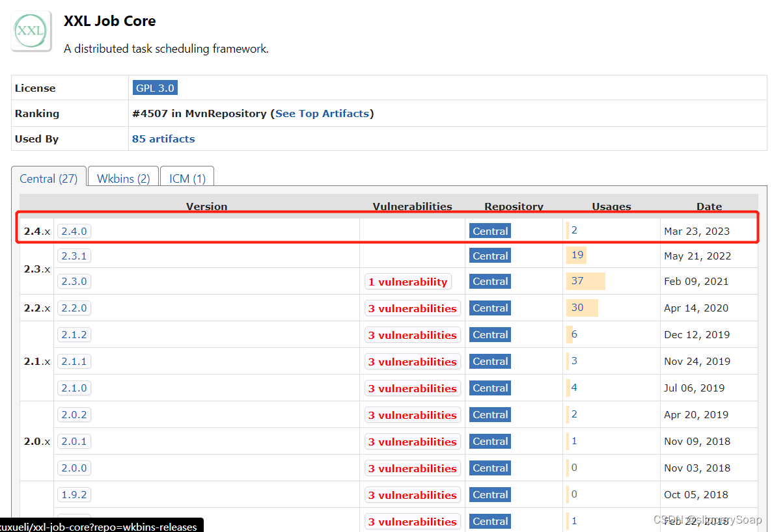
Task: View 3 vulnerabilities for version 2.0.0
Action: point(413,468)
